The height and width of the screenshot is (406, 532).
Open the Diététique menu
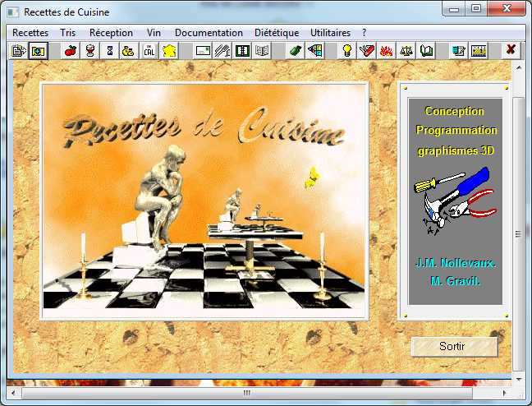coord(277,33)
